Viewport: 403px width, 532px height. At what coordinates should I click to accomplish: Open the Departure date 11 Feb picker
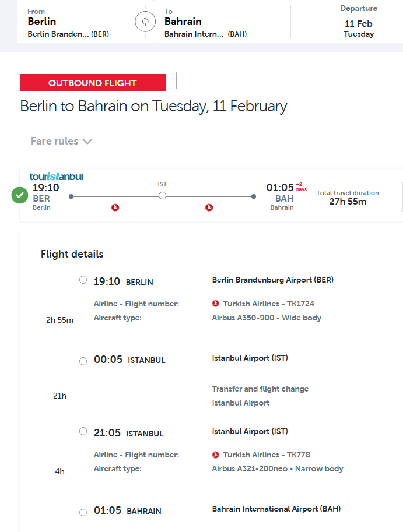click(x=358, y=23)
